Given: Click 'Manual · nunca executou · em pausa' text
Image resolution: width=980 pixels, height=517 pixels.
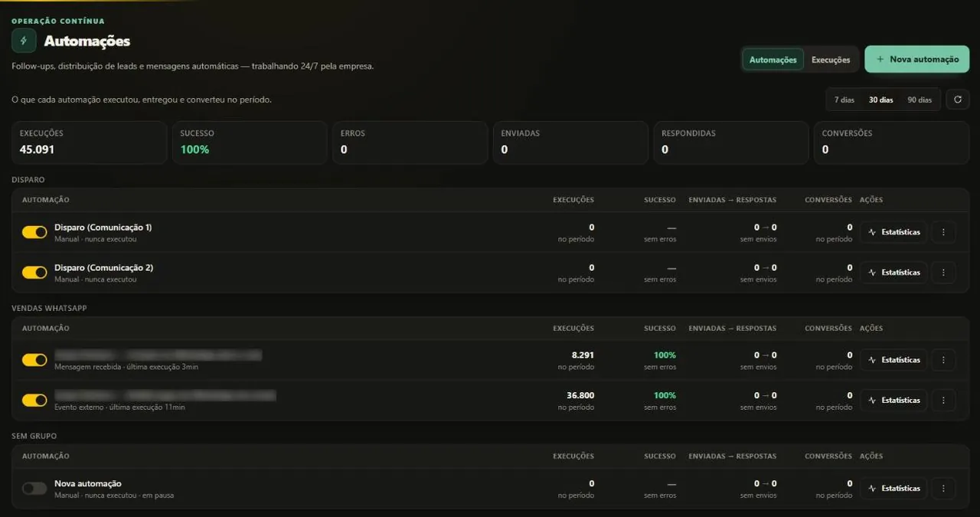Looking at the screenshot, I should click(114, 496).
